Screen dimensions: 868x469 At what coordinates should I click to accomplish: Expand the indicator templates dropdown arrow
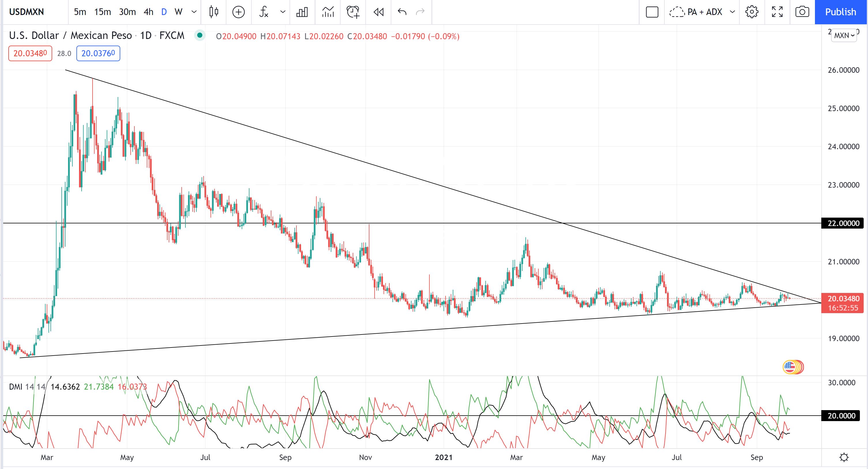point(283,12)
